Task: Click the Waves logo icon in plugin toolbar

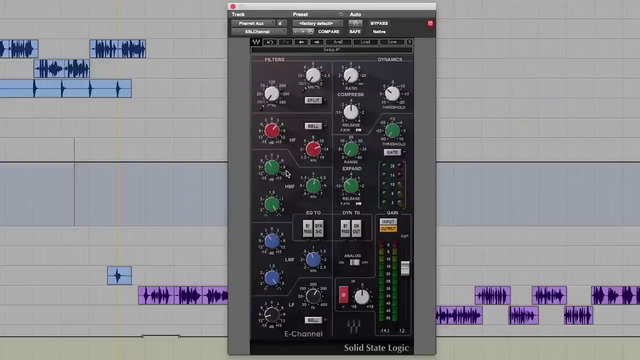Action: click(x=256, y=42)
